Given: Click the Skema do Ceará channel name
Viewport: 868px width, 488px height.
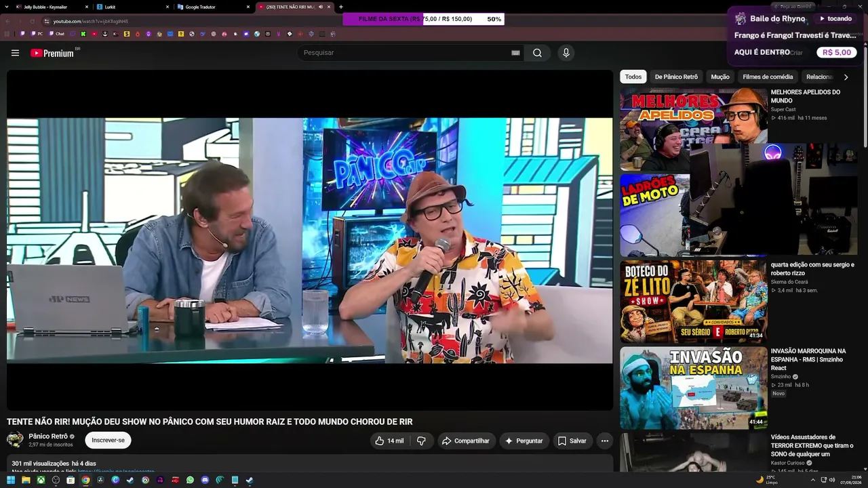Looking at the screenshot, I should (789, 281).
